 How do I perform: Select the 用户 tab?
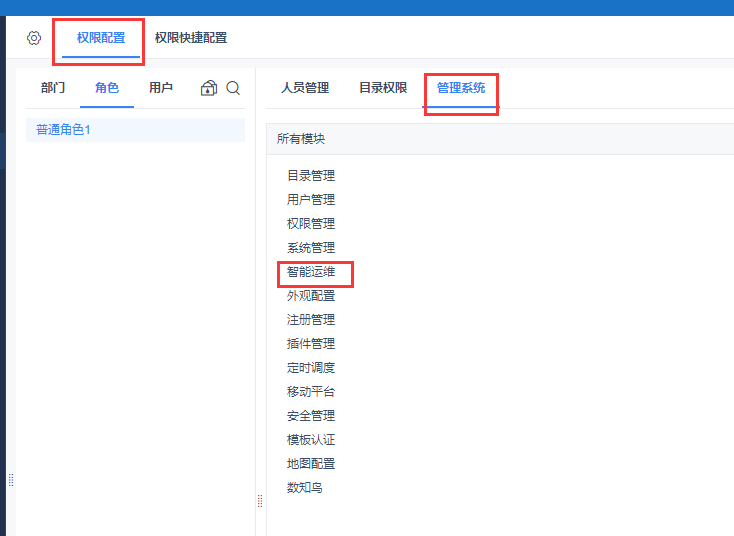point(161,88)
